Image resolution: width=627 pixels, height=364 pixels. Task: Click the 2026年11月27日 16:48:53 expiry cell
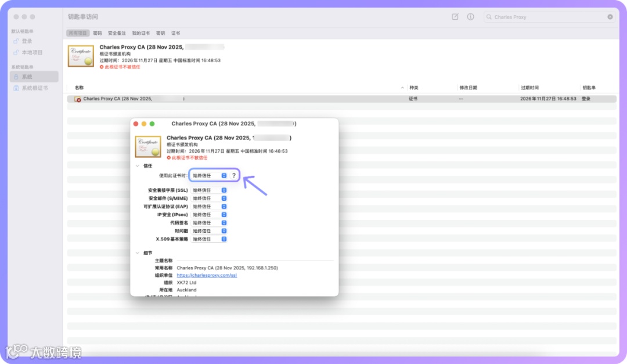548,99
